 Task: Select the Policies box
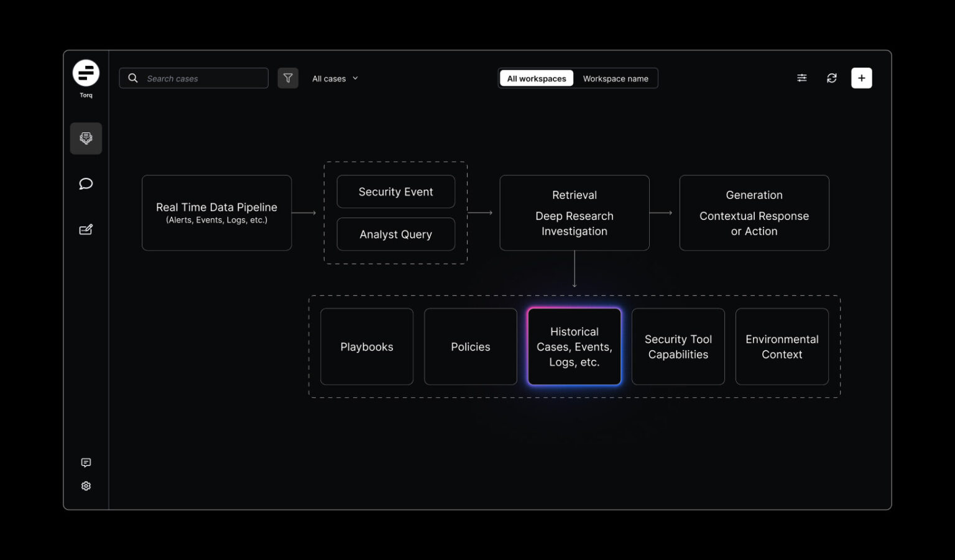click(x=471, y=347)
